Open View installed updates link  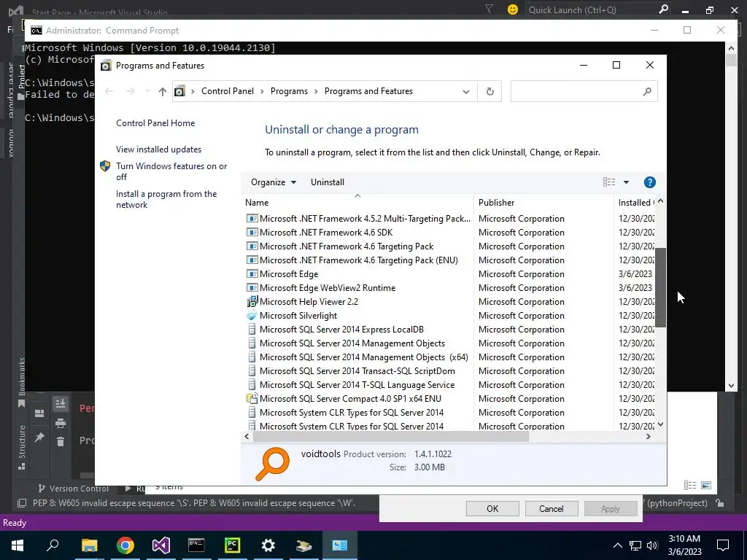click(x=158, y=149)
